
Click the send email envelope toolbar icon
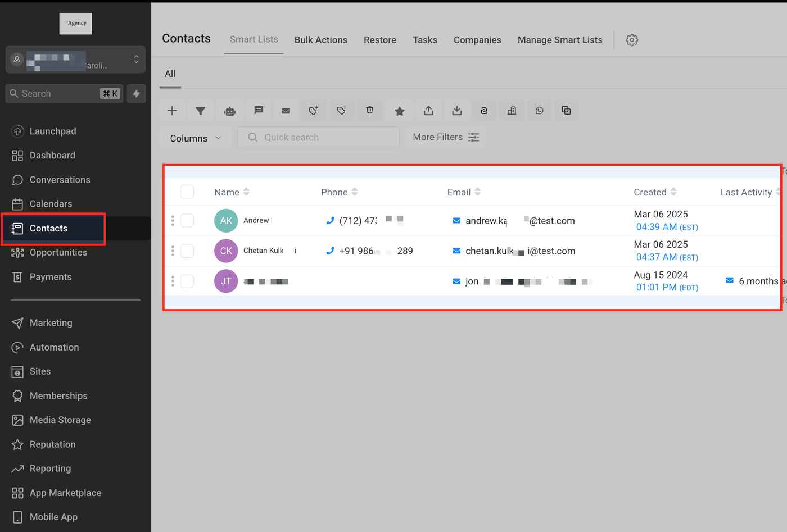click(286, 111)
